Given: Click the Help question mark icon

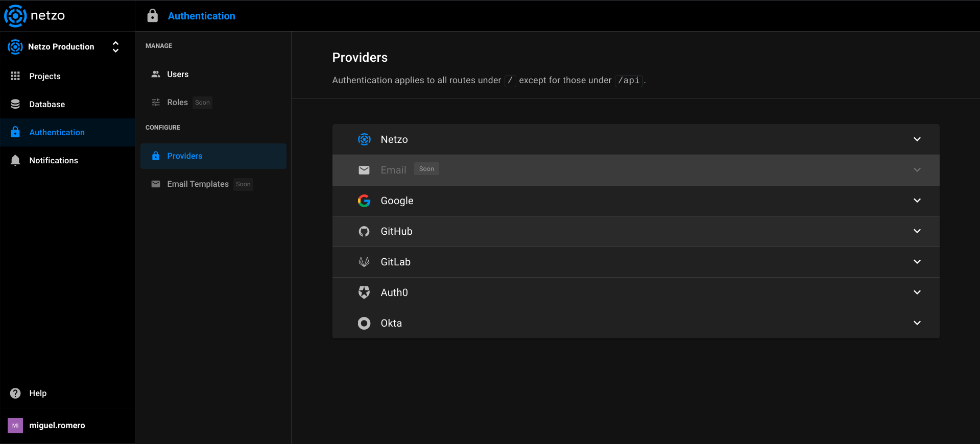Looking at the screenshot, I should click(x=15, y=393).
